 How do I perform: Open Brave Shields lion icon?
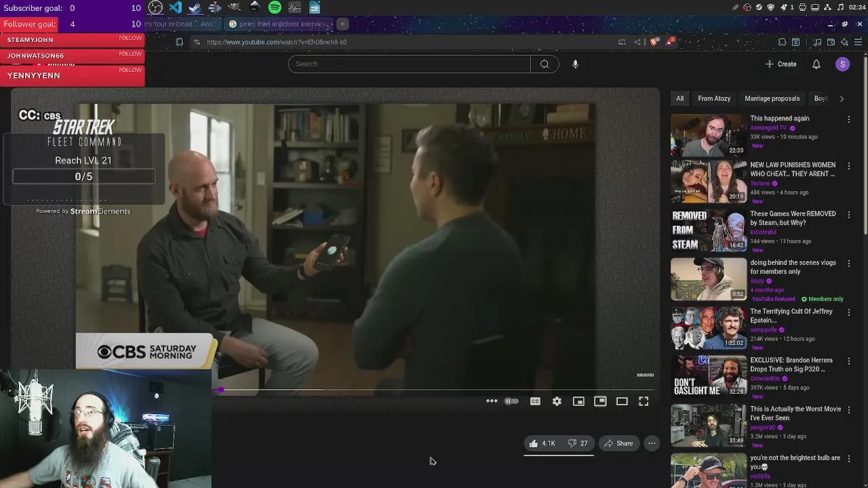(654, 42)
